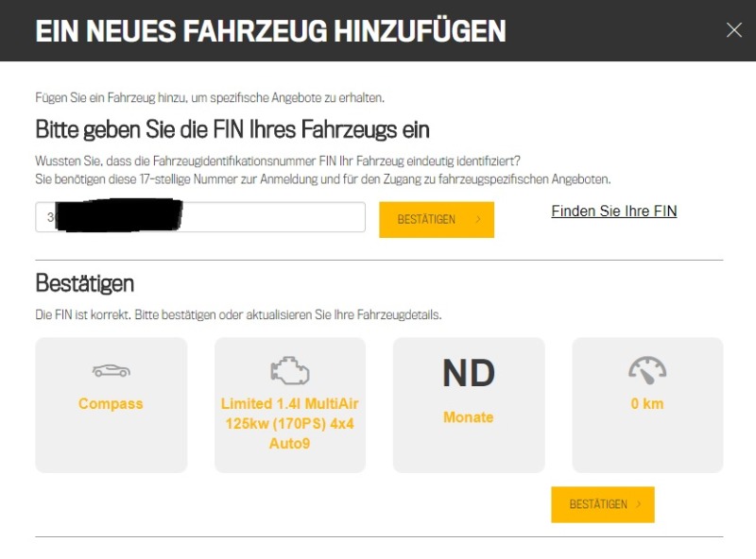Click the arrow on the top BESTÄTIGEN button
This screenshot has width=756, height=559.
point(478,220)
